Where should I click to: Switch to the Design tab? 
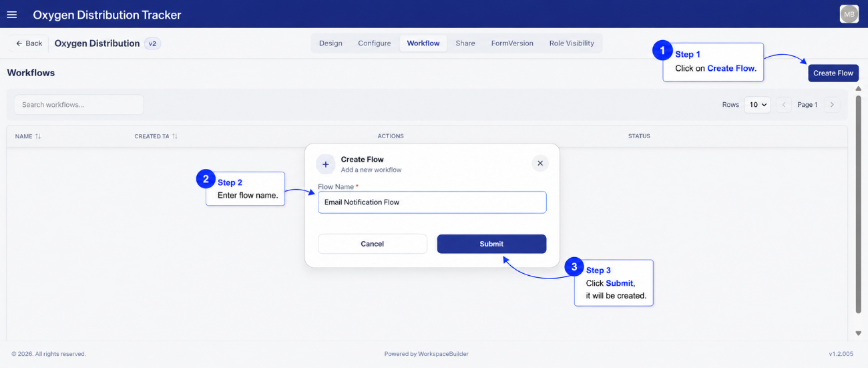[331, 43]
